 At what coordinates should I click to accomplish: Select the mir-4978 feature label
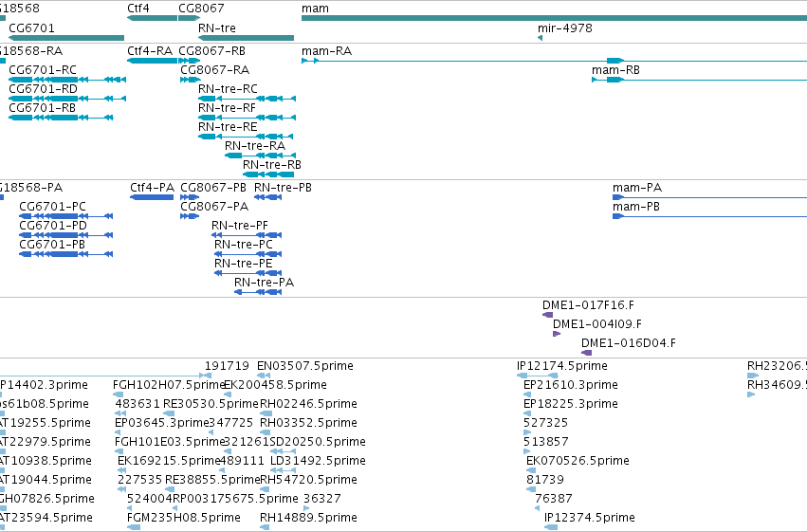tap(564, 28)
